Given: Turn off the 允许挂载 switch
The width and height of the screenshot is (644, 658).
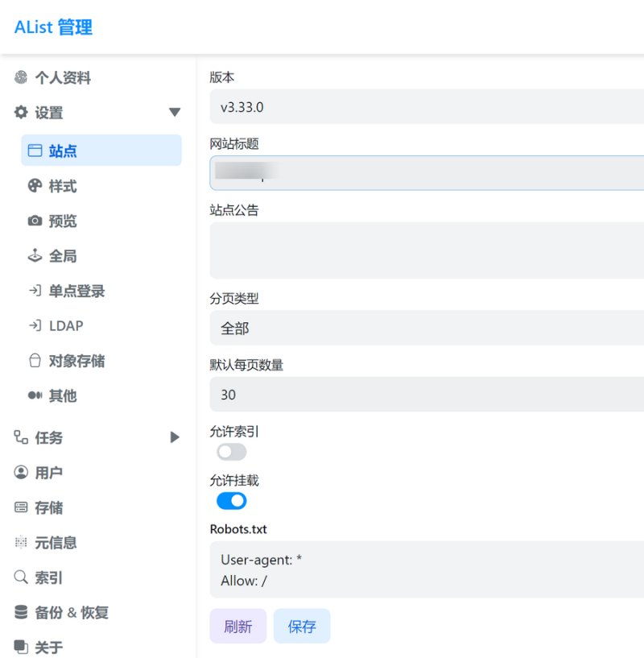Looking at the screenshot, I should point(231,501).
